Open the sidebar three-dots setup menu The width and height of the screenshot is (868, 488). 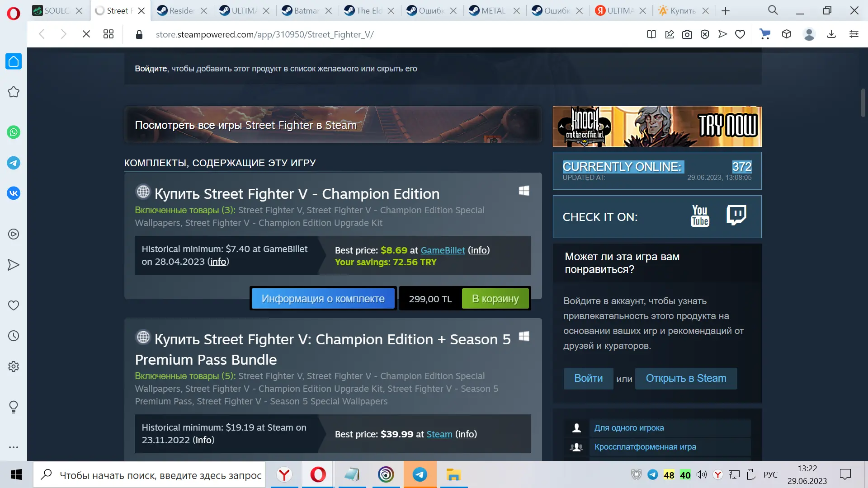tap(14, 447)
